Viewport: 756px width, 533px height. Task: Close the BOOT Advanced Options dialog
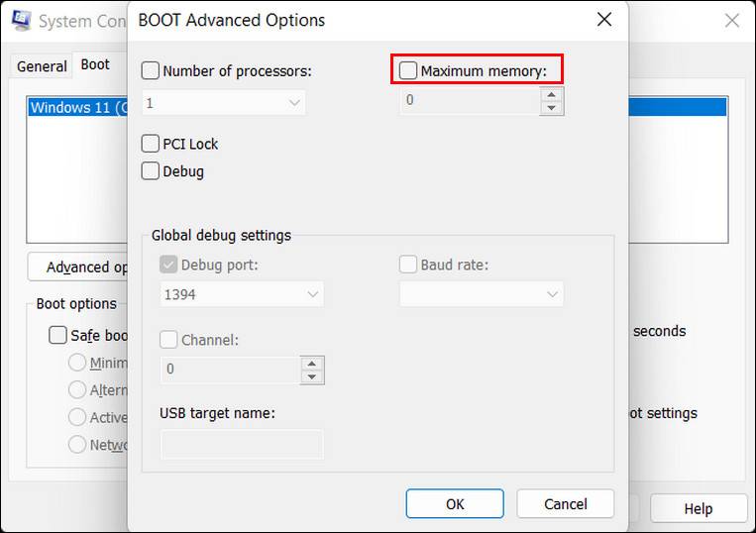coord(603,19)
